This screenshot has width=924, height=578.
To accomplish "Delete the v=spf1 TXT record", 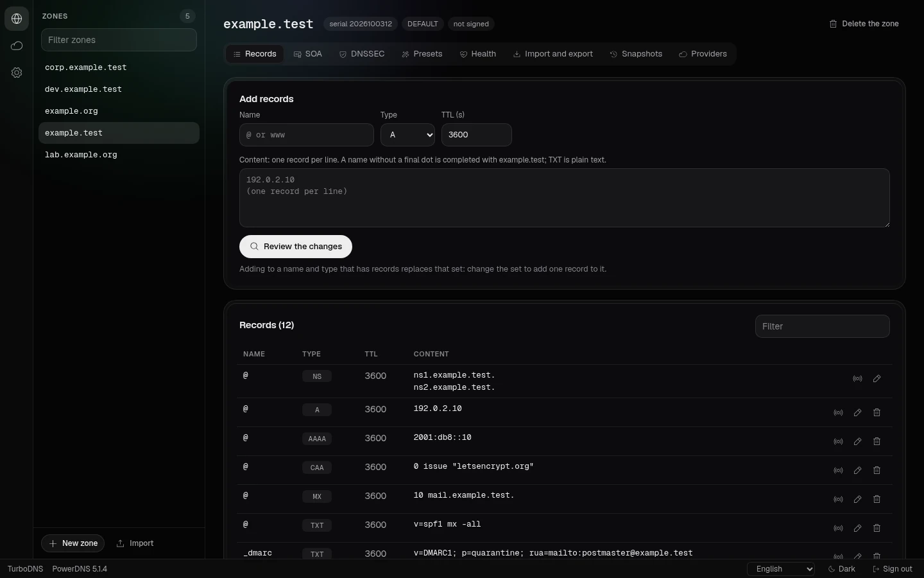I will (877, 528).
